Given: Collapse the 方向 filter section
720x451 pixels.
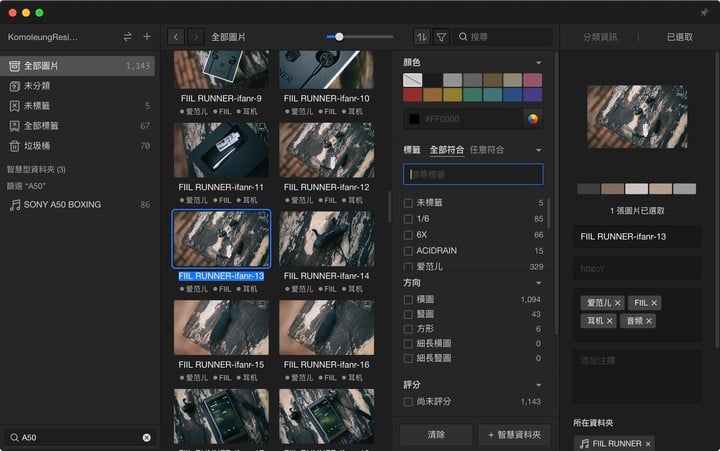Looking at the screenshot, I should [538, 283].
